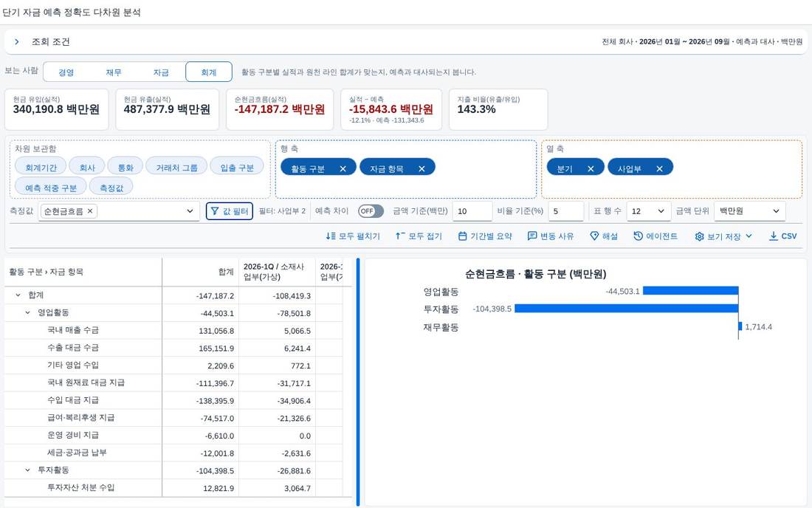Download data with CSV icon

[773, 236]
